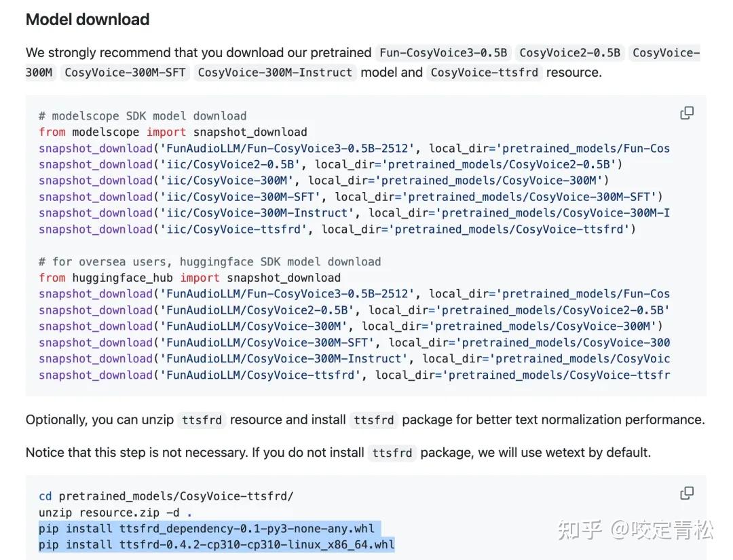733x560 pixels.
Task: Click the 'iic/CosyVoice-ttsfrd' snapshot_download line
Action: click(337, 229)
